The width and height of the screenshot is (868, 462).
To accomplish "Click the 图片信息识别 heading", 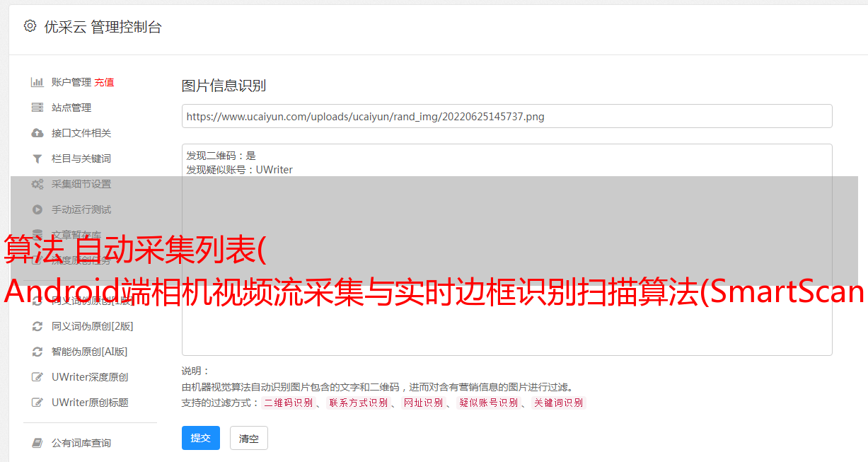I will [x=224, y=86].
